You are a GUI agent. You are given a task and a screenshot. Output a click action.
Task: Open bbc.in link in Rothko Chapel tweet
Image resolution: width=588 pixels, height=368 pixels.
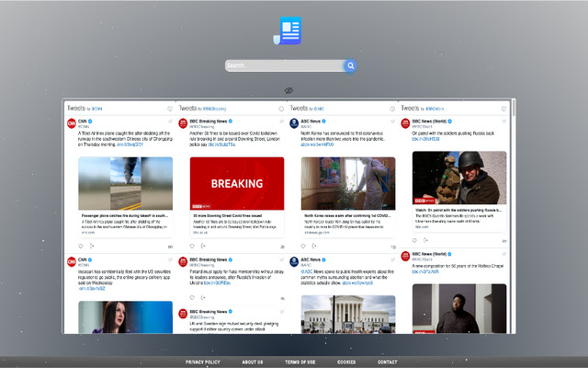click(425, 271)
